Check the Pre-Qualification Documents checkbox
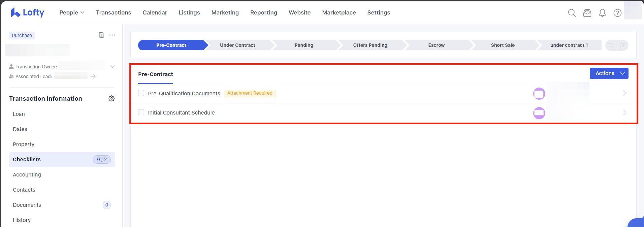The image size is (644, 227). click(141, 93)
